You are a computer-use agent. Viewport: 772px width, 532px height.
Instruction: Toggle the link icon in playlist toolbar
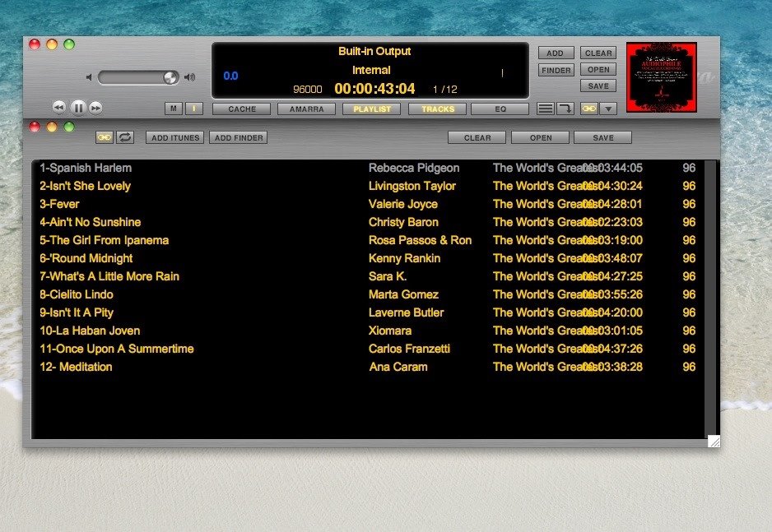105,137
